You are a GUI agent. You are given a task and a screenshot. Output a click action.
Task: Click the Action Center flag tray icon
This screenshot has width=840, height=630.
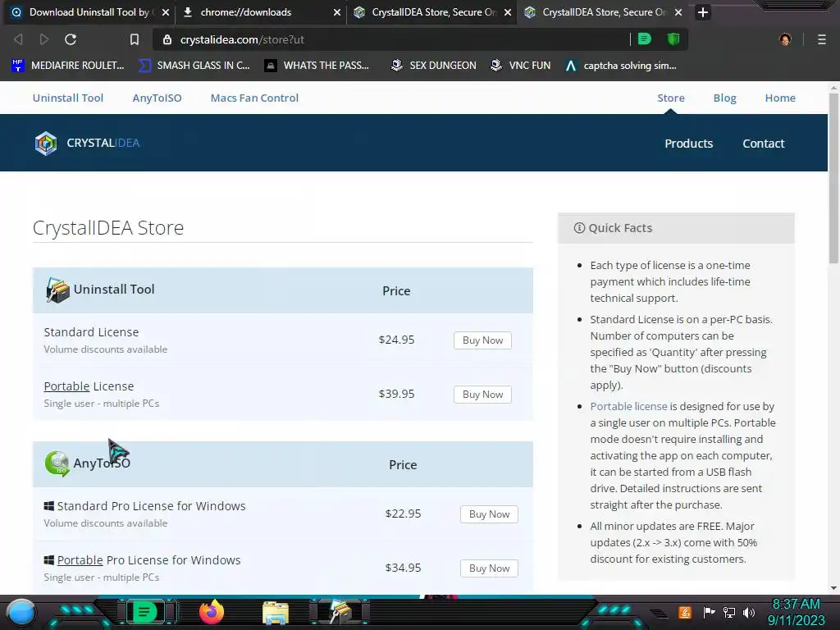pyautogui.click(x=710, y=612)
